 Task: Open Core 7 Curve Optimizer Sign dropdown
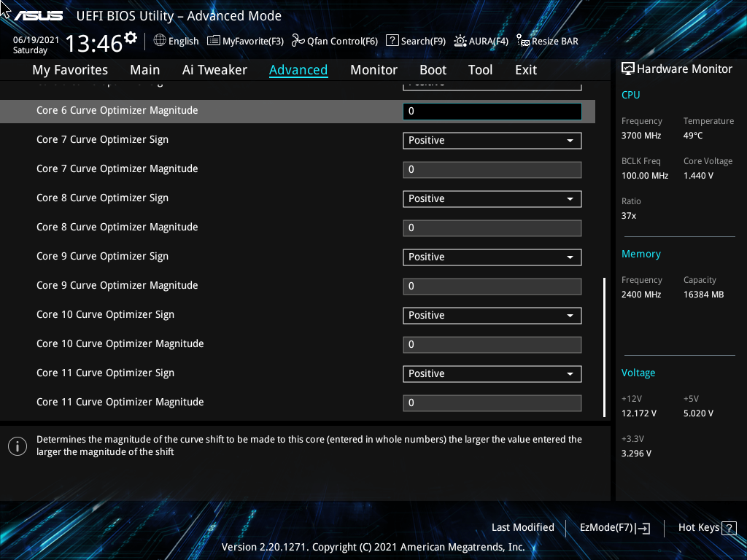(492, 141)
